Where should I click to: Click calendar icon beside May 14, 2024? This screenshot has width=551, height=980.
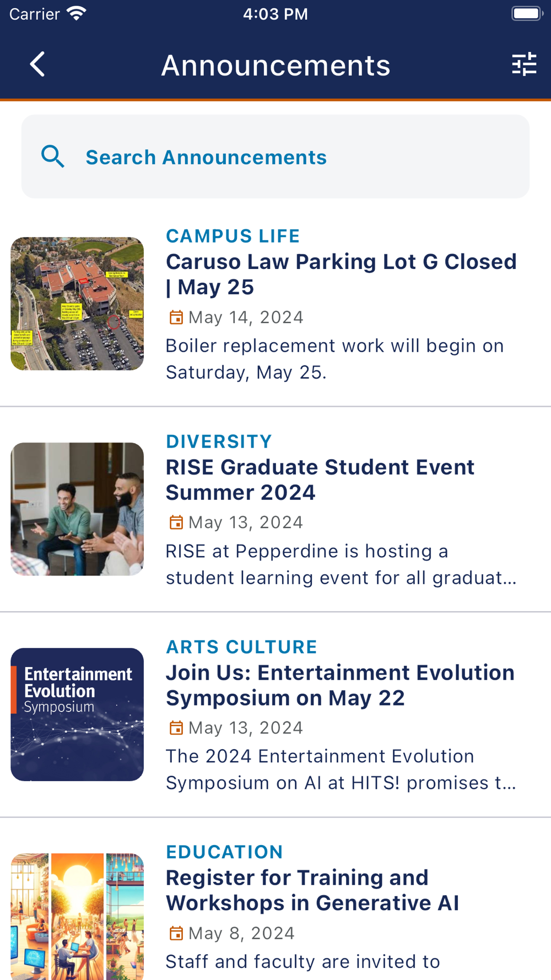[176, 317]
